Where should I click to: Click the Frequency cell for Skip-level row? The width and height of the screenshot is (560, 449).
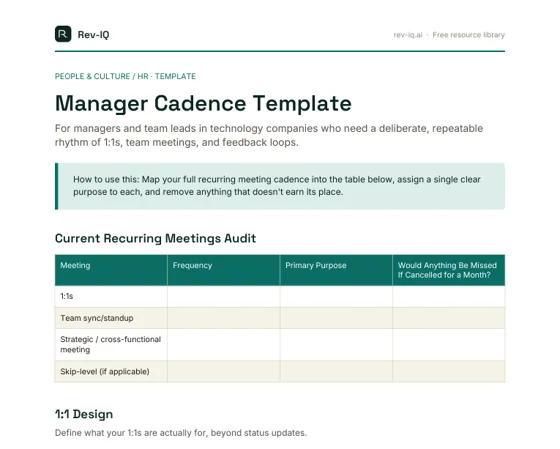click(224, 371)
